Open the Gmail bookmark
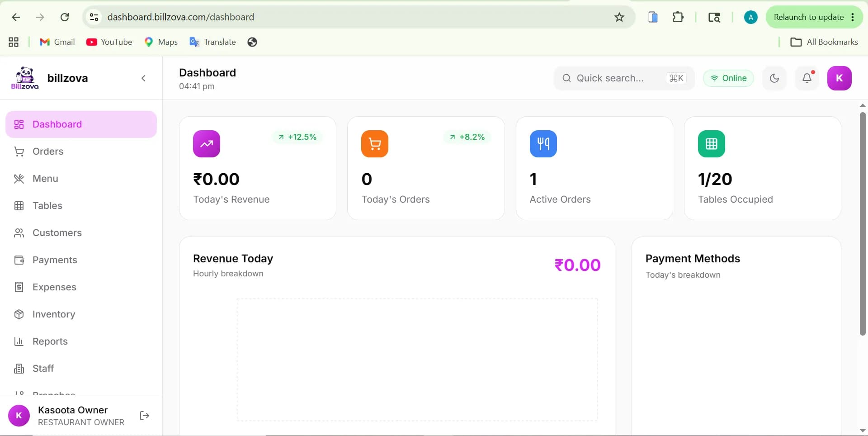This screenshot has width=868, height=436. click(57, 42)
